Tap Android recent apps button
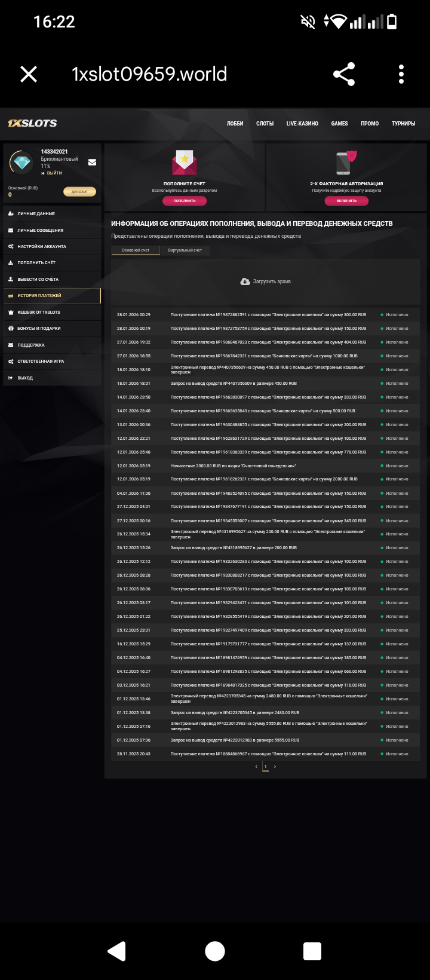430x980 pixels. click(312, 951)
